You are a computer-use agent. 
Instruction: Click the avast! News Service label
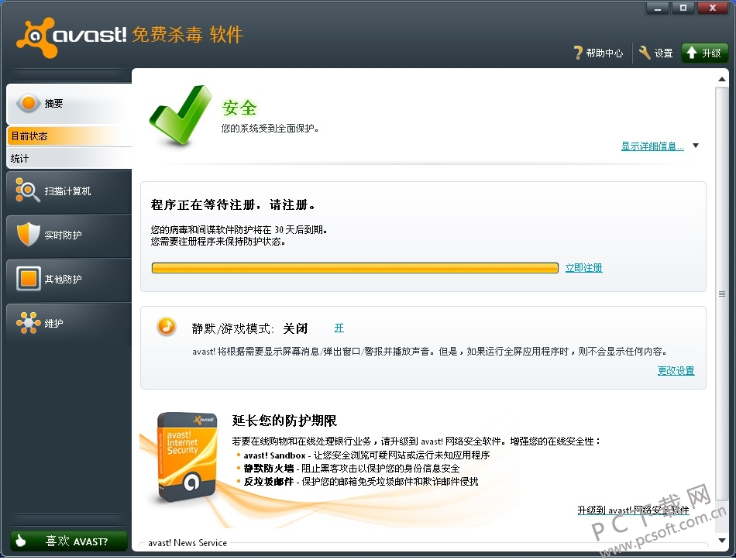[187, 543]
